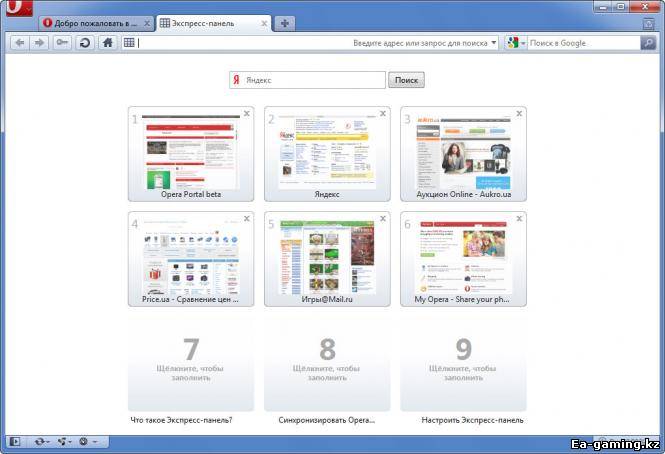
Task: Open 'Что такое Экспресс-панель?' link
Action: click(181, 420)
